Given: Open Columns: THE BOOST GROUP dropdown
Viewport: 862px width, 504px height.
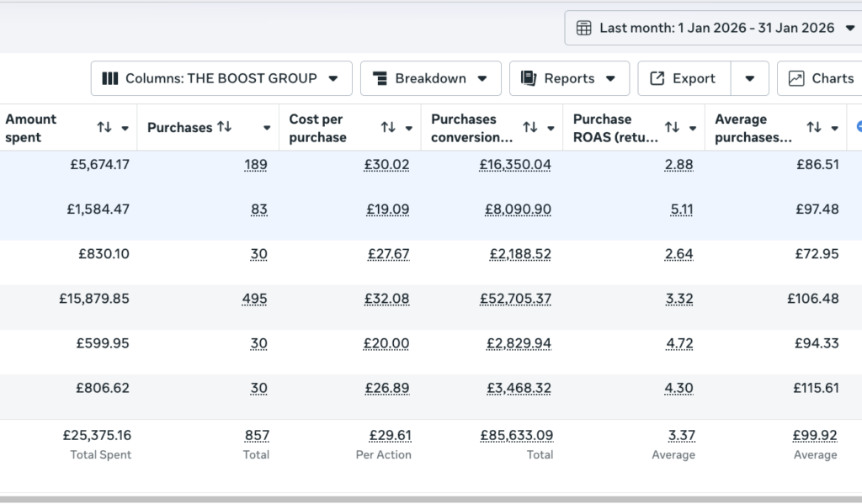Looking at the screenshot, I should (x=221, y=78).
